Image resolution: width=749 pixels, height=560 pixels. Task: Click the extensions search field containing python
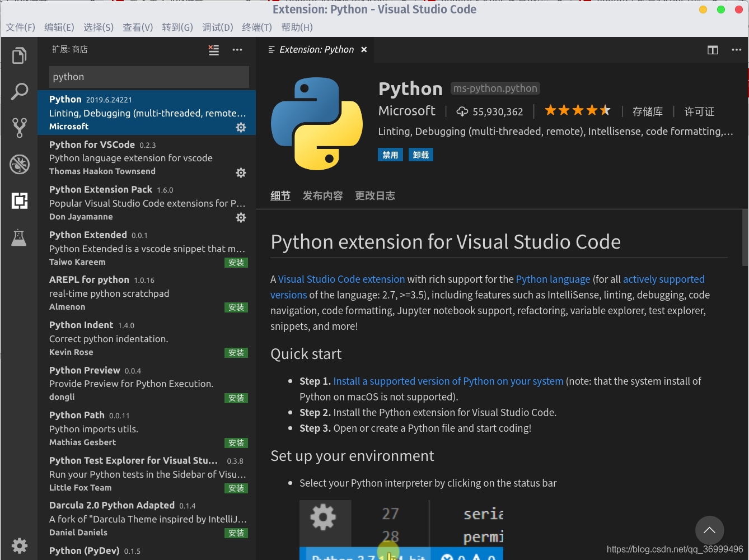[x=149, y=77]
